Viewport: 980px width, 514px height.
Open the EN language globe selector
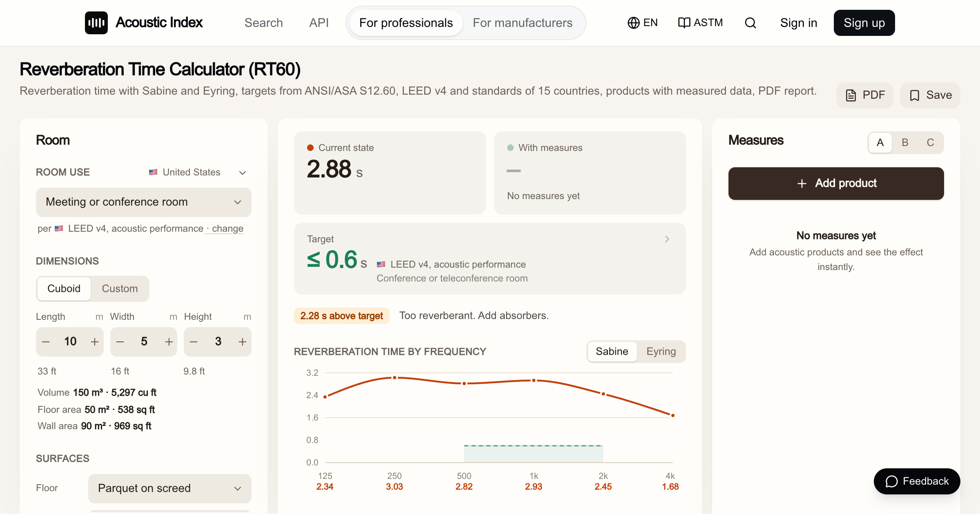(642, 23)
